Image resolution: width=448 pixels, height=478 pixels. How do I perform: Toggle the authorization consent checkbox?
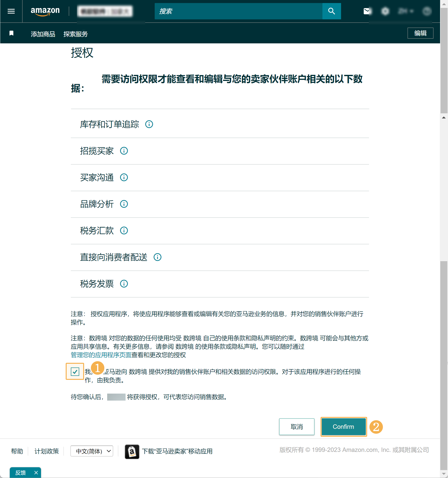(x=75, y=371)
